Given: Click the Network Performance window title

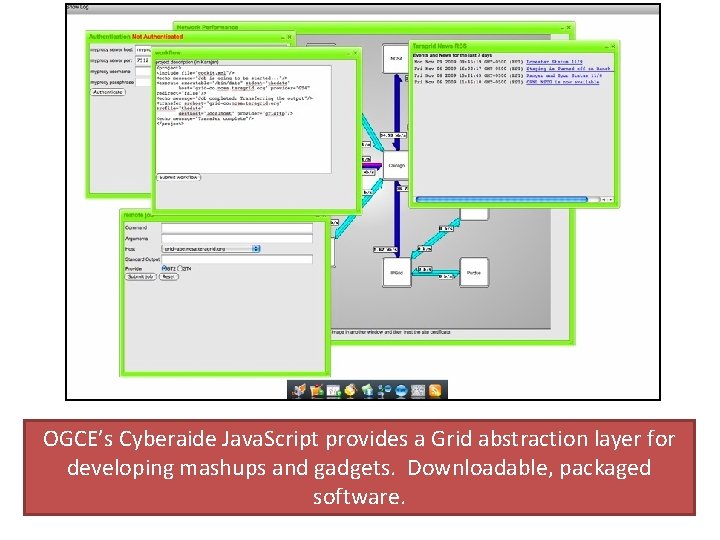Looking at the screenshot, I should tap(208, 28).
